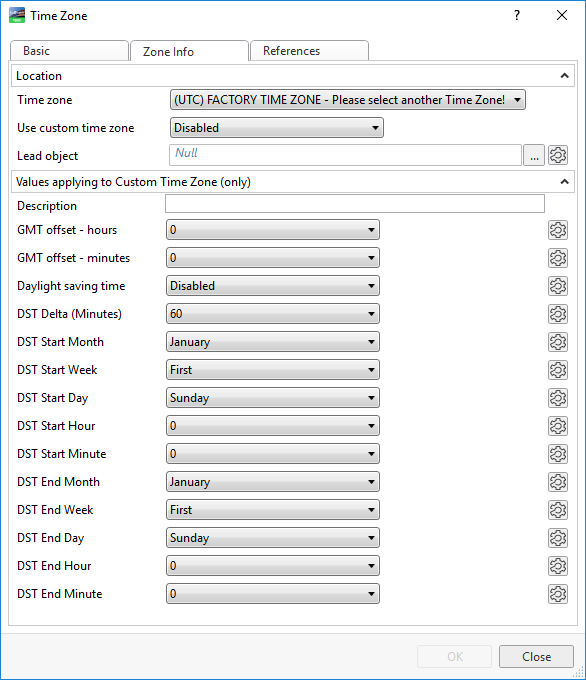This screenshot has width=586, height=680.
Task: Open gear settings for GMT offset - hours
Action: tap(558, 230)
